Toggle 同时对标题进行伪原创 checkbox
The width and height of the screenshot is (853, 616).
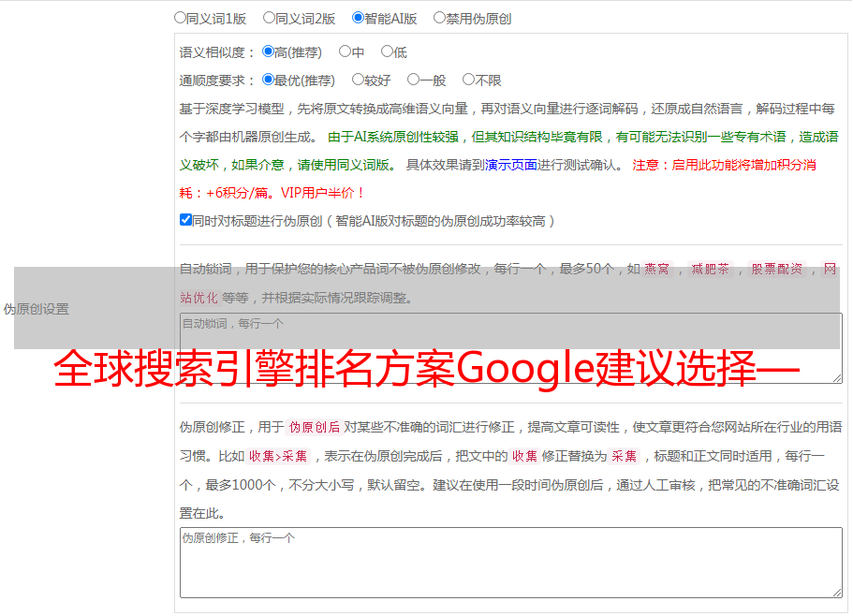pos(185,220)
